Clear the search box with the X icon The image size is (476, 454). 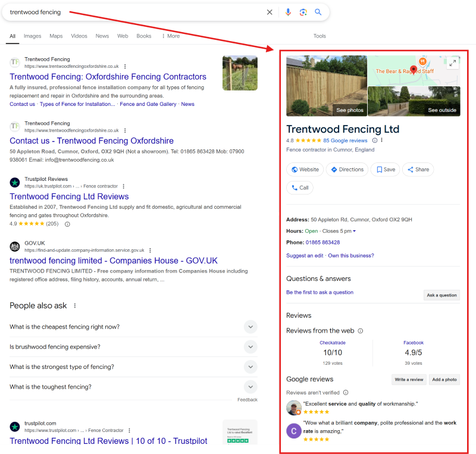(x=270, y=12)
